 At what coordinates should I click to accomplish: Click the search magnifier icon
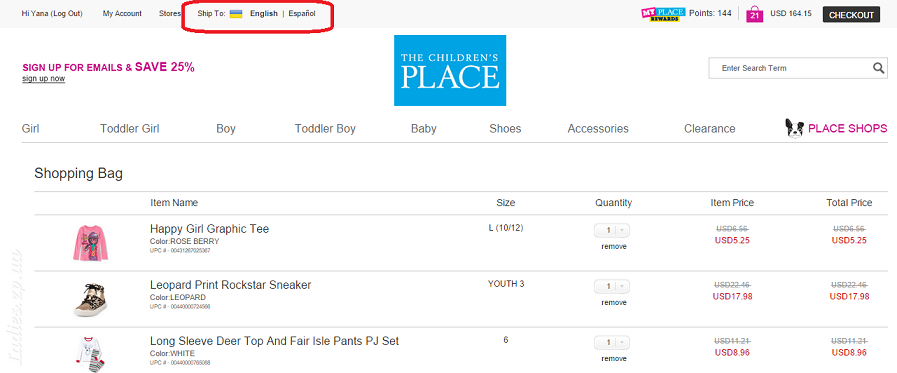coord(879,68)
